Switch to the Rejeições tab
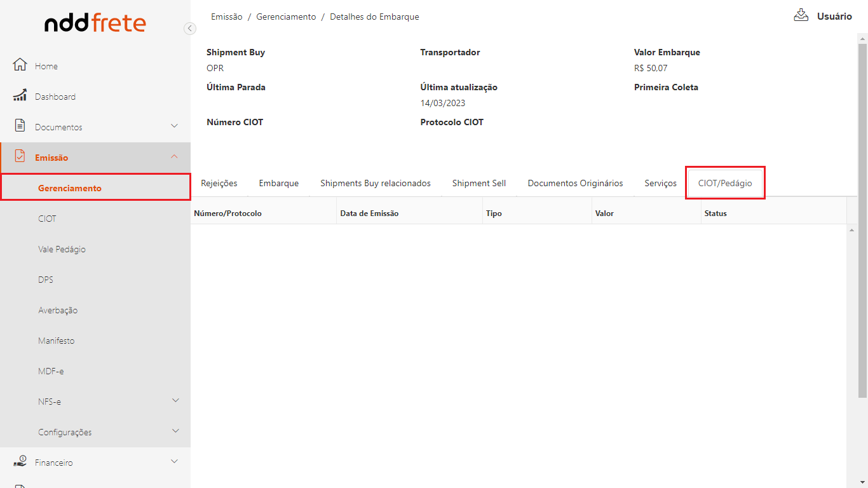This screenshot has height=488, width=868. click(219, 183)
